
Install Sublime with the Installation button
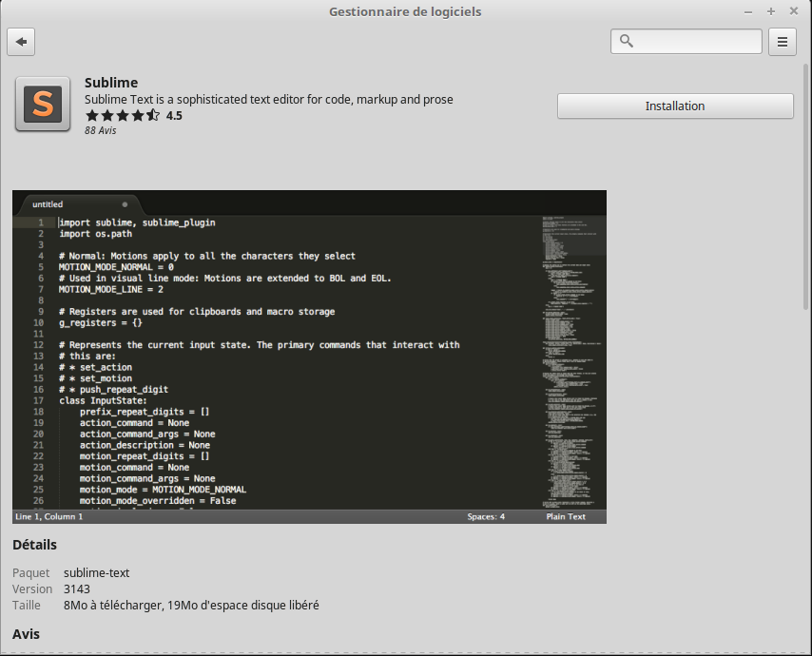(675, 106)
